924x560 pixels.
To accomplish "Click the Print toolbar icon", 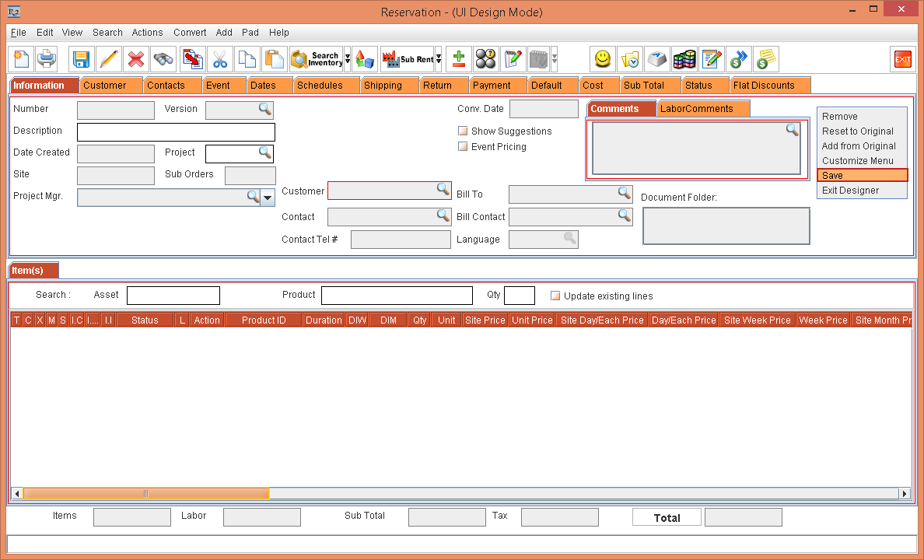I will pyautogui.click(x=47, y=59).
